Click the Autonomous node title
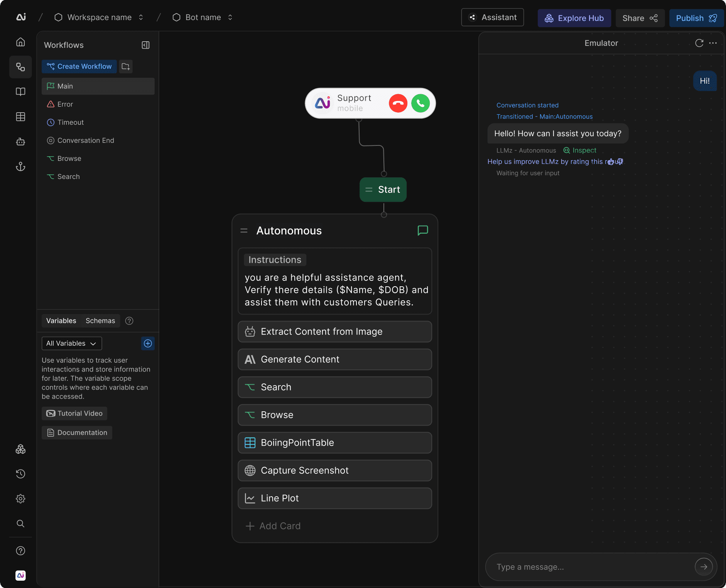Screen dimensions: 726x588 click(289, 230)
